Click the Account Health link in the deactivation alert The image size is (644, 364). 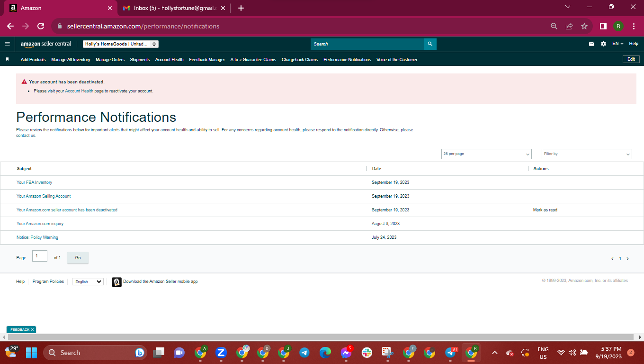[x=79, y=91]
